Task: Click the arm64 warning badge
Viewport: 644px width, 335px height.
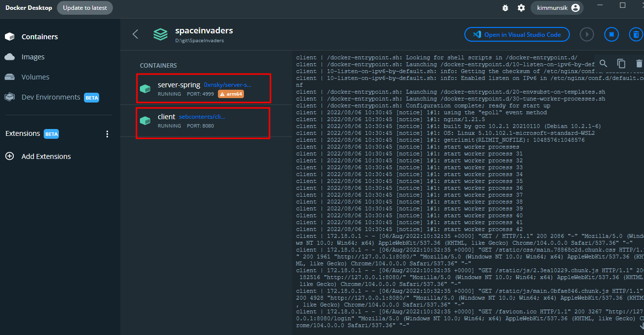Action: (231, 94)
